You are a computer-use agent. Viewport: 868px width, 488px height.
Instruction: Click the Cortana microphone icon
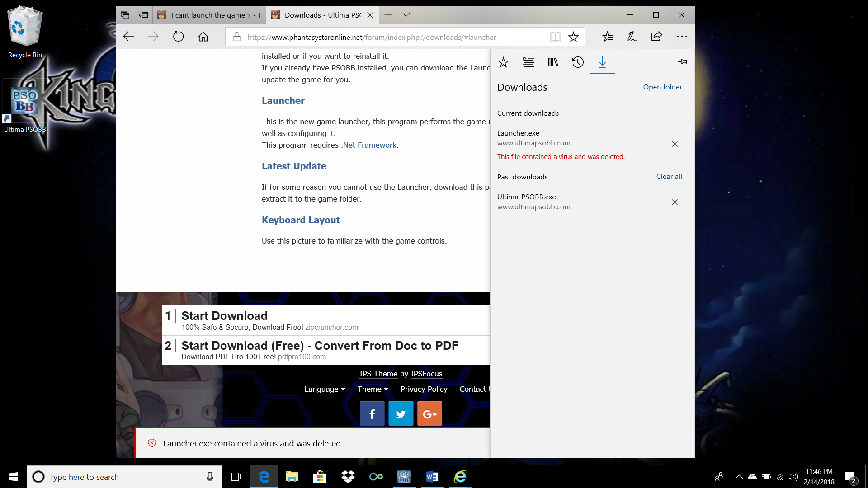click(210, 477)
